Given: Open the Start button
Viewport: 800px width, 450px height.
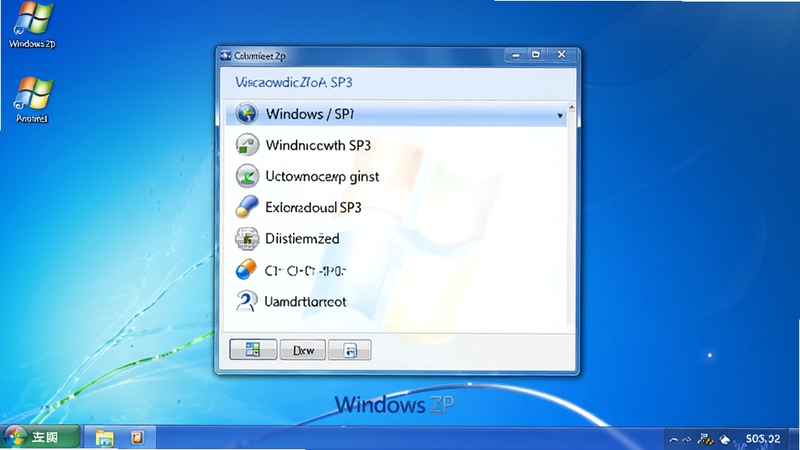Looking at the screenshot, I should pyautogui.click(x=40, y=437).
